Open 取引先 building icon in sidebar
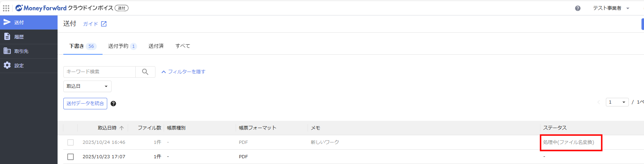Viewport: 644px width, 164px height. tap(7, 51)
